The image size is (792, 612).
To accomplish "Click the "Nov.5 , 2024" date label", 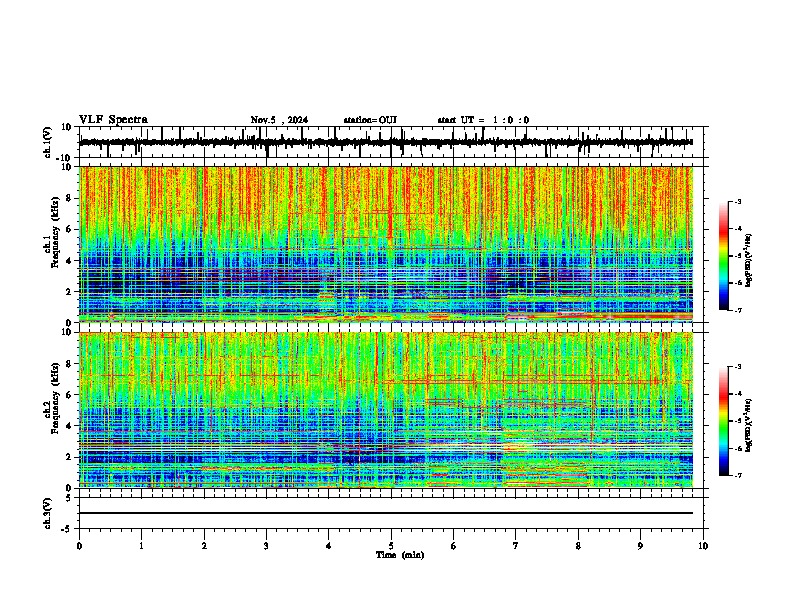I will pyautogui.click(x=279, y=120).
